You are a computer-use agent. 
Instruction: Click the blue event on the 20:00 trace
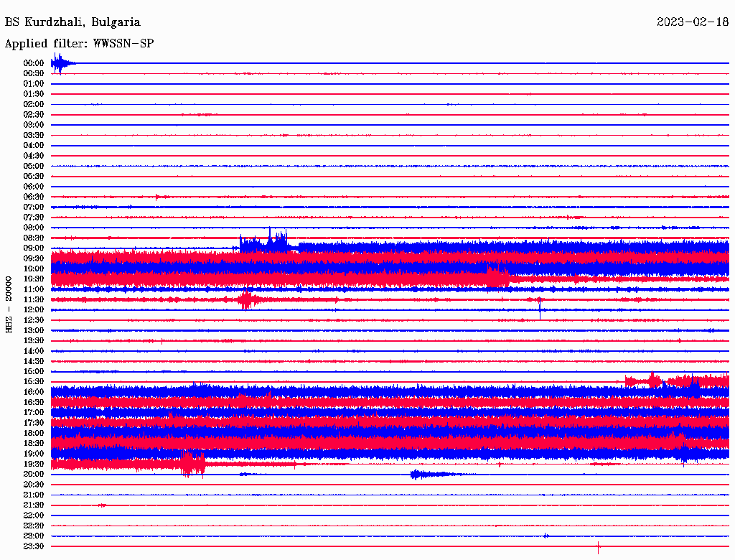pyautogui.click(x=429, y=475)
